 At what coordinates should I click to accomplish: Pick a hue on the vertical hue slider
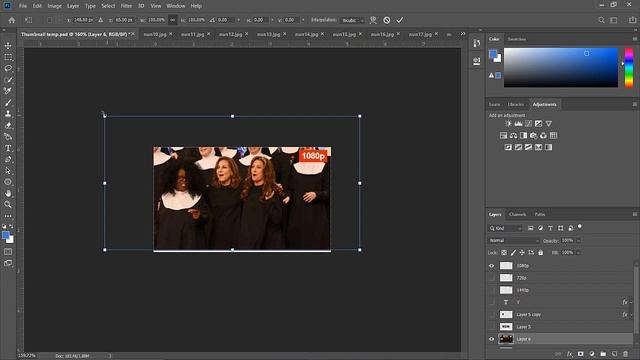click(x=629, y=67)
